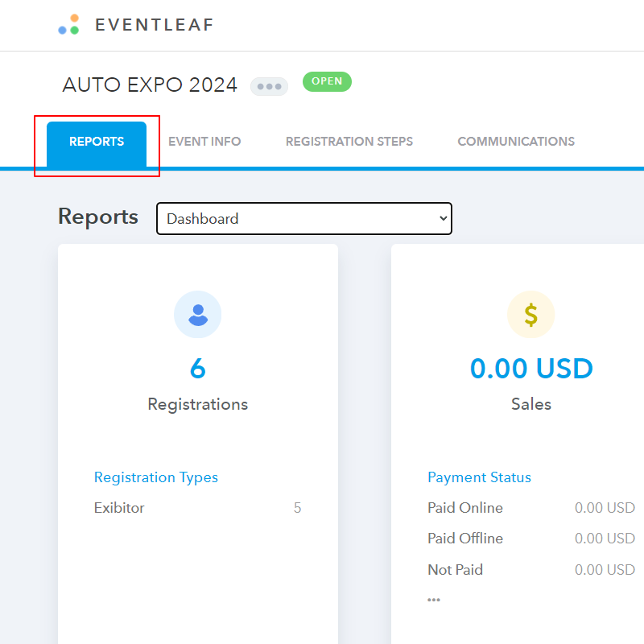Open the Payment Status link

tap(479, 477)
